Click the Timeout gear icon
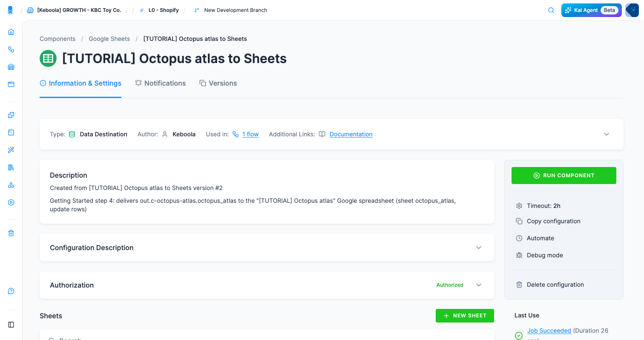644x340 pixels. [x=519, y=206]
